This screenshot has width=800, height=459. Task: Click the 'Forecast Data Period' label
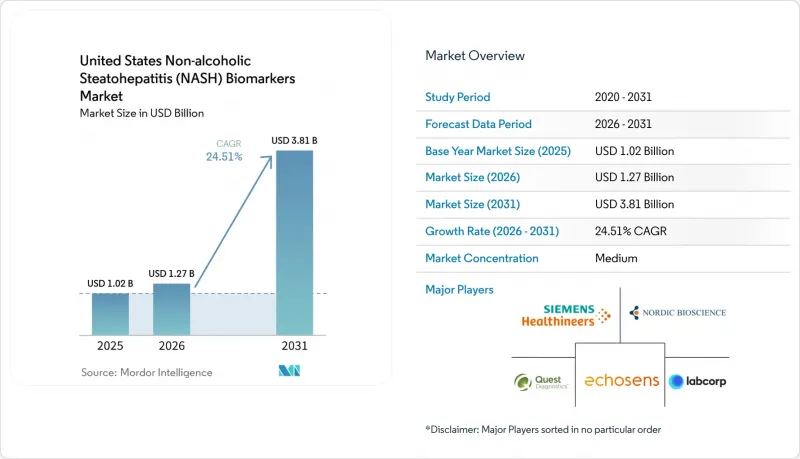(479, 124)
